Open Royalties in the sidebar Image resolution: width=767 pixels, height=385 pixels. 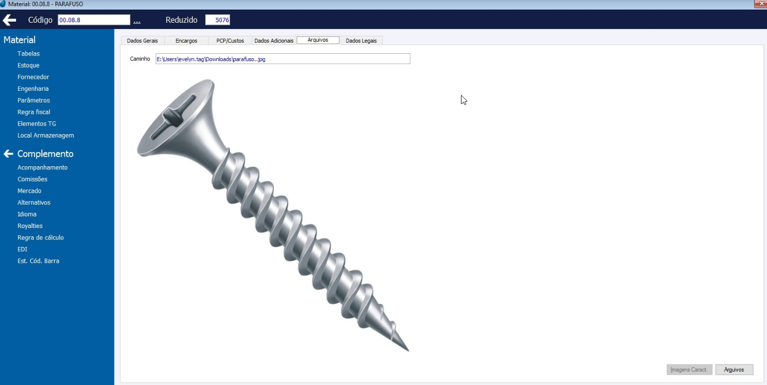[30, 226]
